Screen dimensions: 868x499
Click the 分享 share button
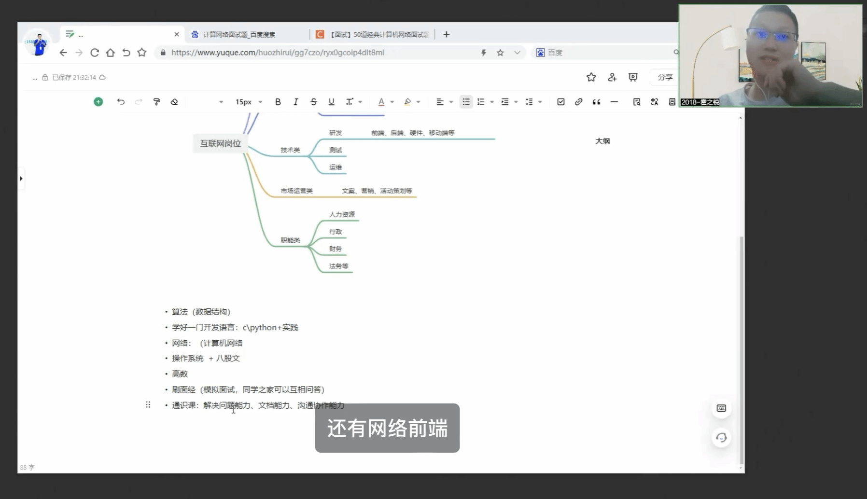click(665, 77)
